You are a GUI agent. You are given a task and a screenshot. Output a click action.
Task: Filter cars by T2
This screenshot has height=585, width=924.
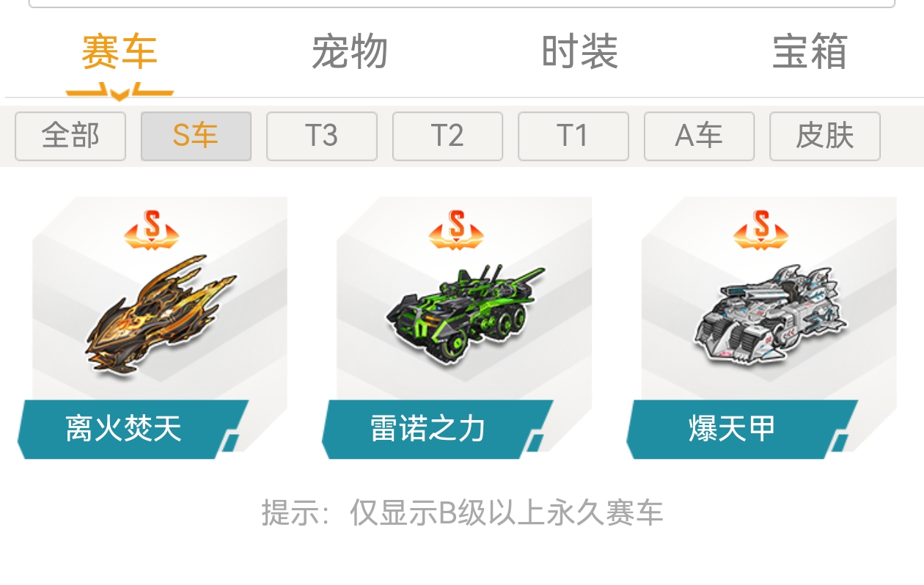click(x=447, y=136)
